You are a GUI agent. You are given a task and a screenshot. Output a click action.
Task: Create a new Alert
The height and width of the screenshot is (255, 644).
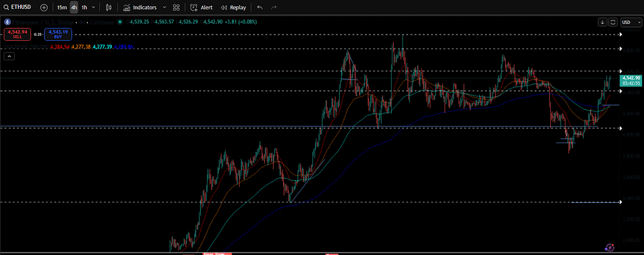coord(201,8)
